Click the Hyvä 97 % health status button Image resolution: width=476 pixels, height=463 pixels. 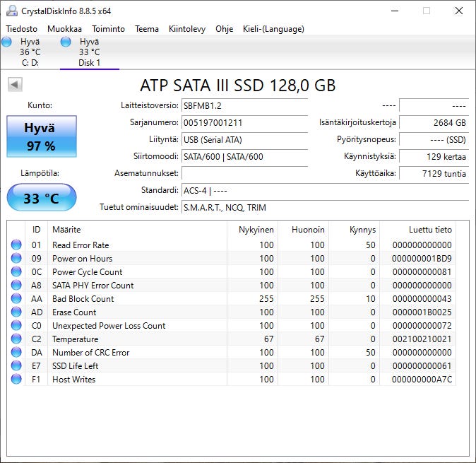pyautogui.click(x=42, y=136)
